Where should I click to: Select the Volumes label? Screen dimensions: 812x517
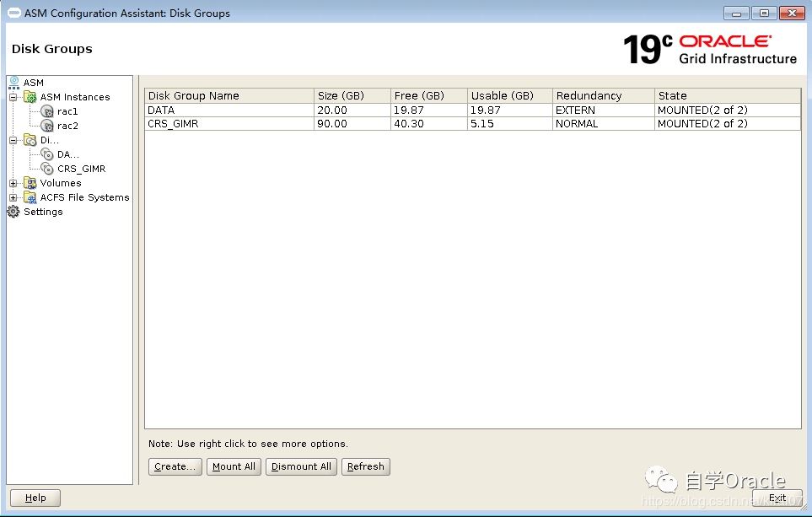point(61,183)
